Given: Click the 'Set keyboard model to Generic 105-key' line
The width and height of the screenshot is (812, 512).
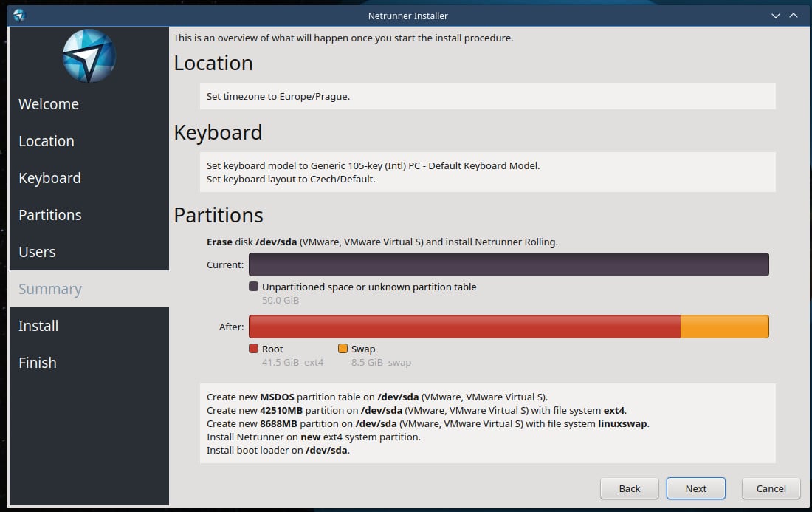Looking at the screenshot, I should click(373, 165).
